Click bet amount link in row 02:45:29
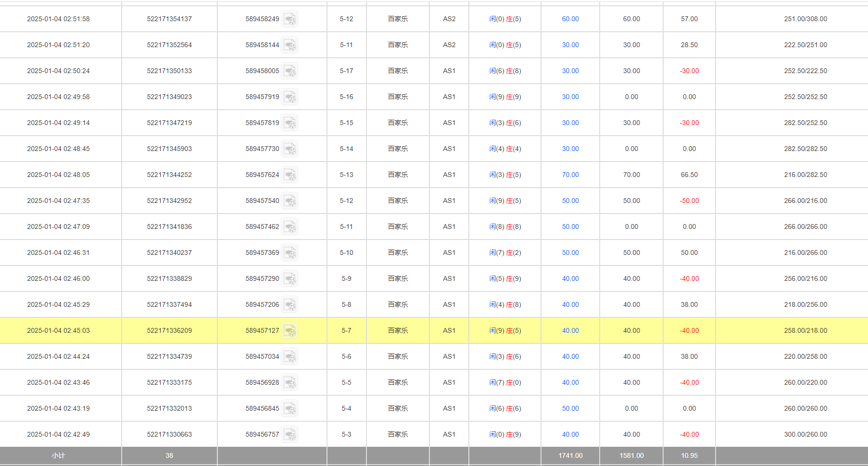 570,305
